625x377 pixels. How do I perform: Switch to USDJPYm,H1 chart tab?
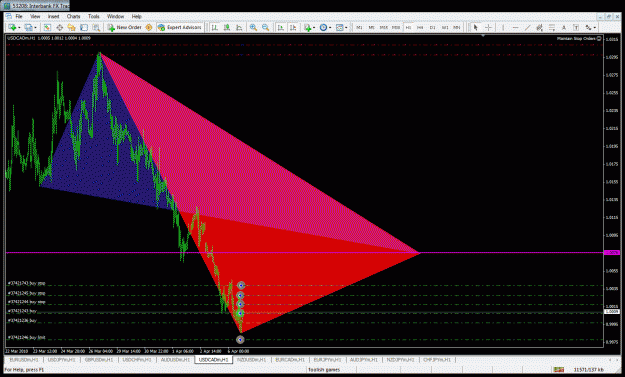[61, 360]
